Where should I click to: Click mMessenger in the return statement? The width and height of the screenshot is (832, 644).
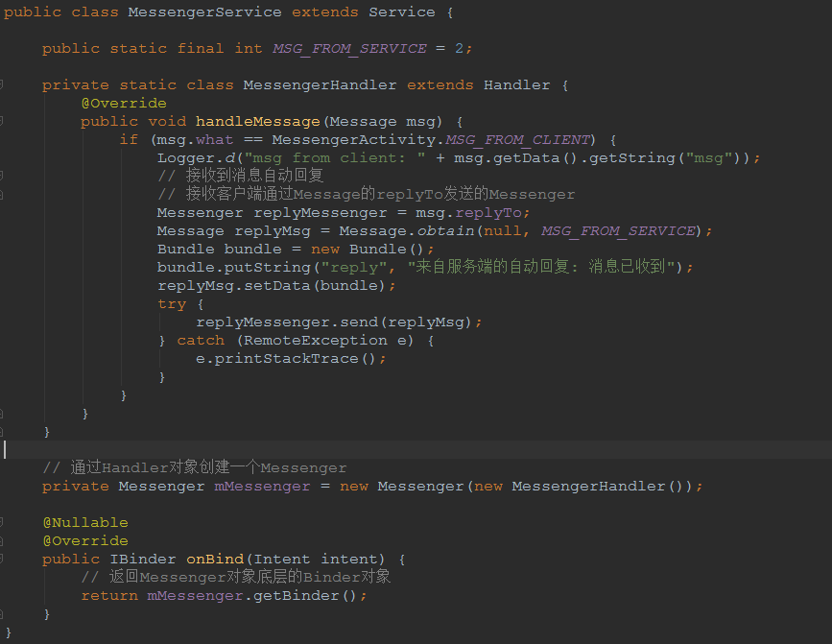195,596
